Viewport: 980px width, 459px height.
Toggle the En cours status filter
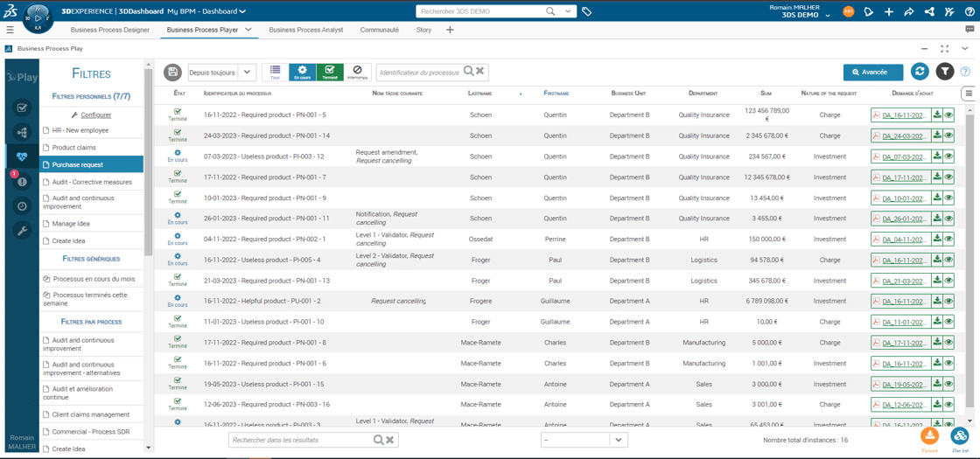[303, 73]
